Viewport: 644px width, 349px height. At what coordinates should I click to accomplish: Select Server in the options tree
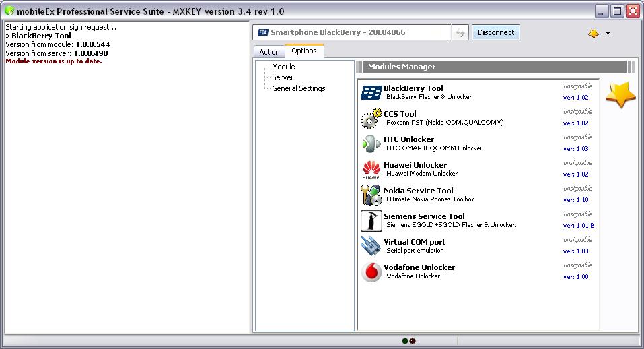[x=283, y=77]
